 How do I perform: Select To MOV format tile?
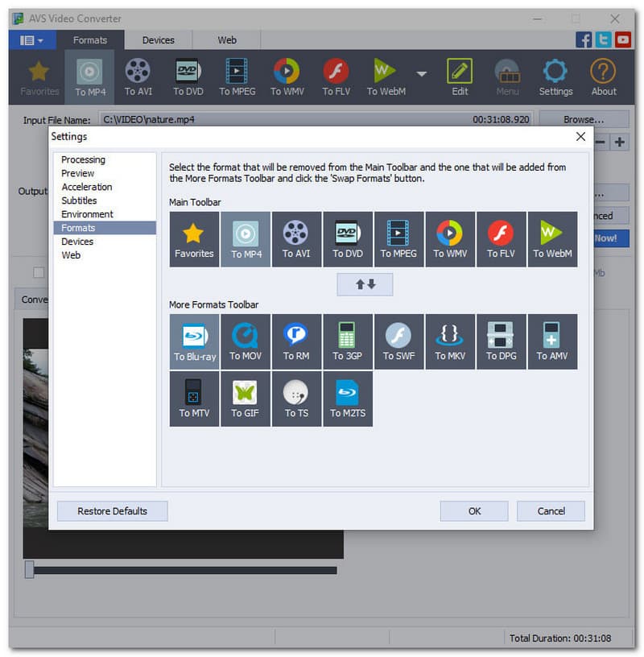[x=246, y=342]
